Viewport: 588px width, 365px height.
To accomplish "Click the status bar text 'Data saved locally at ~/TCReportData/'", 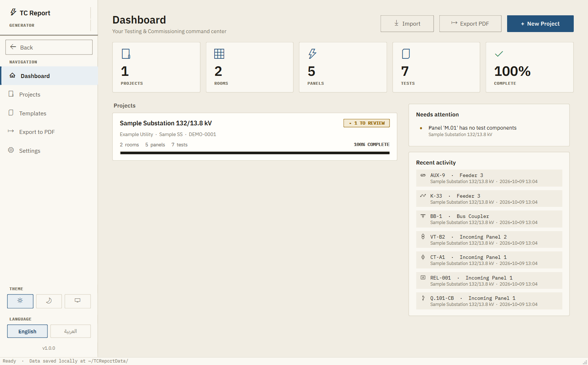I will 79,361.
